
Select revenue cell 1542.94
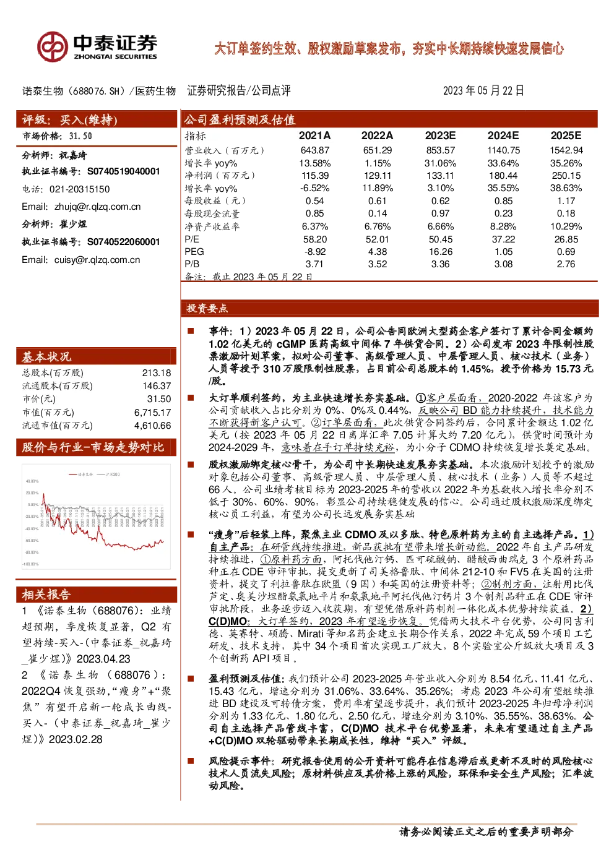(566, 150)
